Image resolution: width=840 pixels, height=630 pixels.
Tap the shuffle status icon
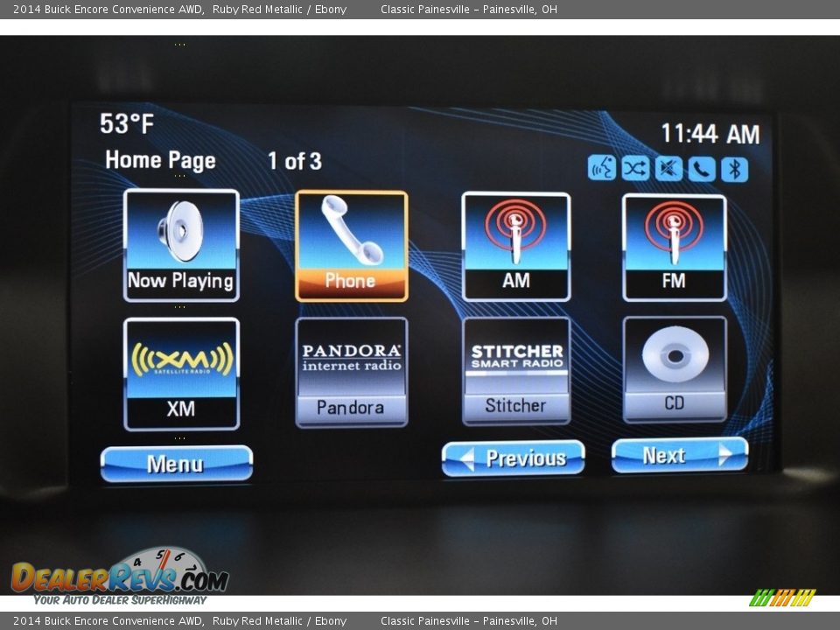click(x=635, y=169)
